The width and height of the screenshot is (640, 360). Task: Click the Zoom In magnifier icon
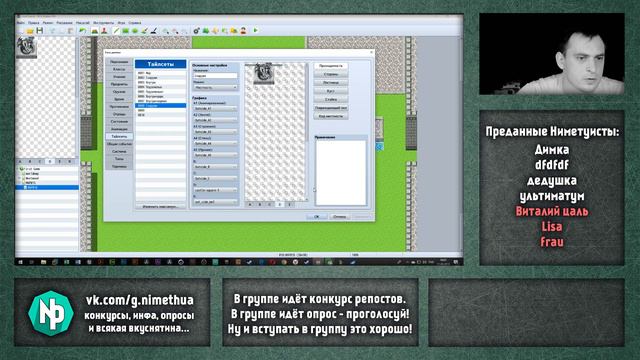point(166,31)
